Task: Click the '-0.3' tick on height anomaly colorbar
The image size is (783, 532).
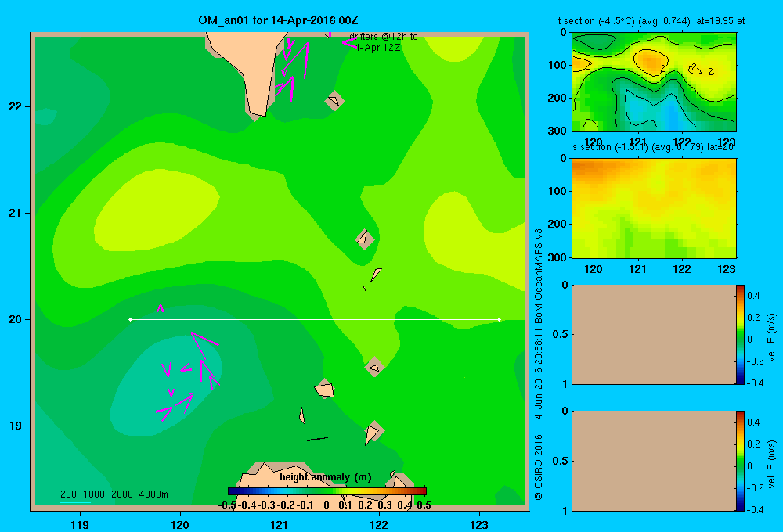Action: click(267, 505)
